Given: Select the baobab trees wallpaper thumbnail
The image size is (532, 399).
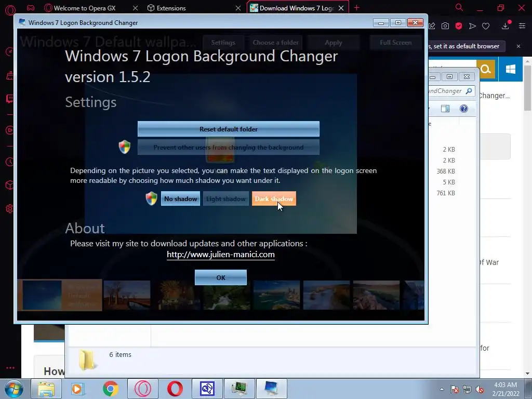Looking at the screenshot, I should (127, 295).
